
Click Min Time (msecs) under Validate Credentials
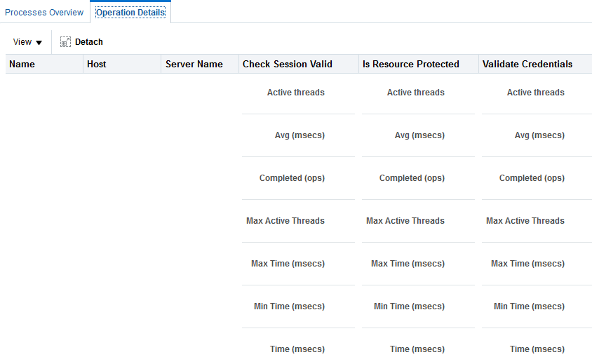530,306
